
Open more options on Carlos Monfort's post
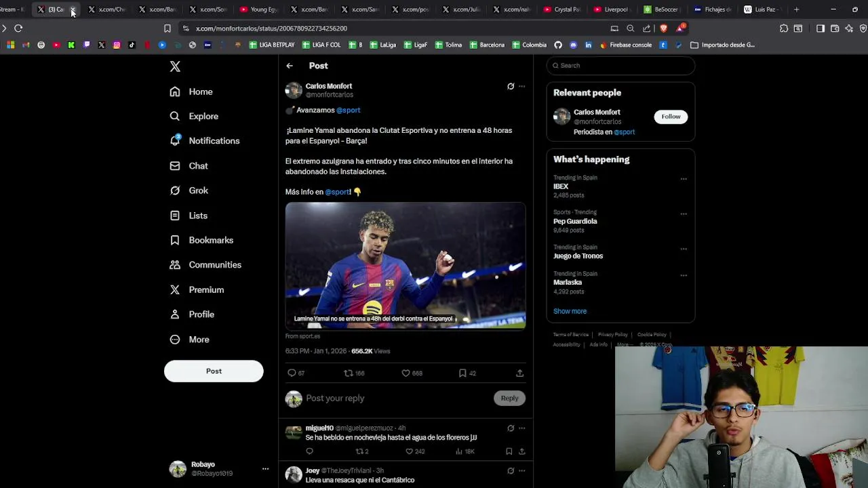(521, 86)
